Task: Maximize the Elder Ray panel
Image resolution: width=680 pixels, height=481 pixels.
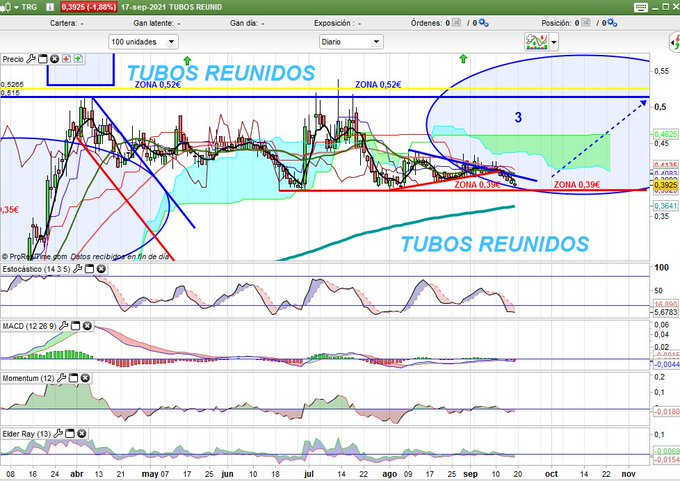Action: click(x=70, y=433)
